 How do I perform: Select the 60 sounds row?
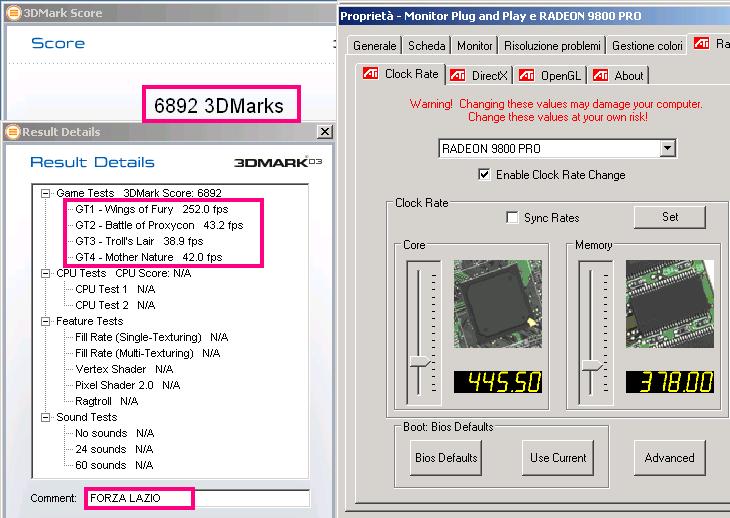tap(114, 465)
